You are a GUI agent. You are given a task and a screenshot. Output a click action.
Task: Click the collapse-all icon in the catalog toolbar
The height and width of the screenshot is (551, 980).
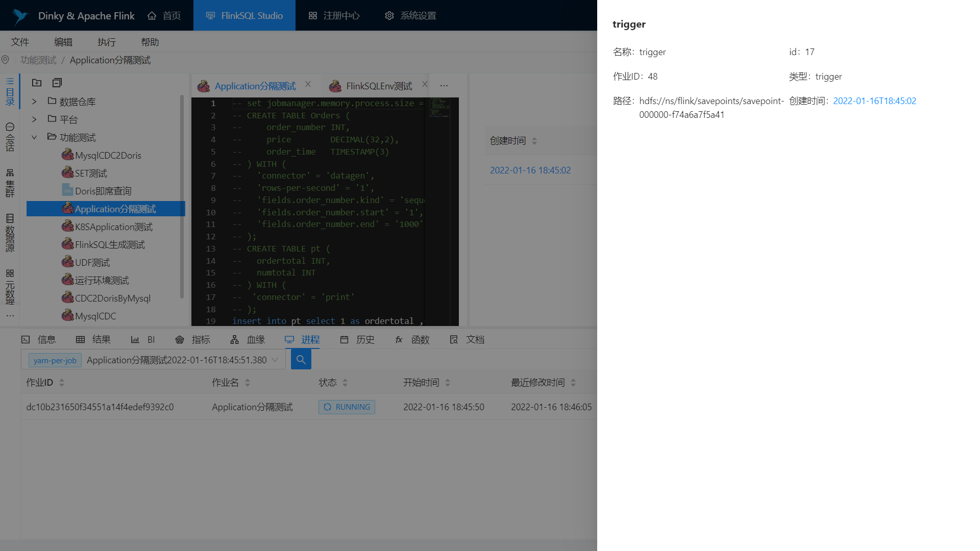pyautogui.click(x=57, y=83)
